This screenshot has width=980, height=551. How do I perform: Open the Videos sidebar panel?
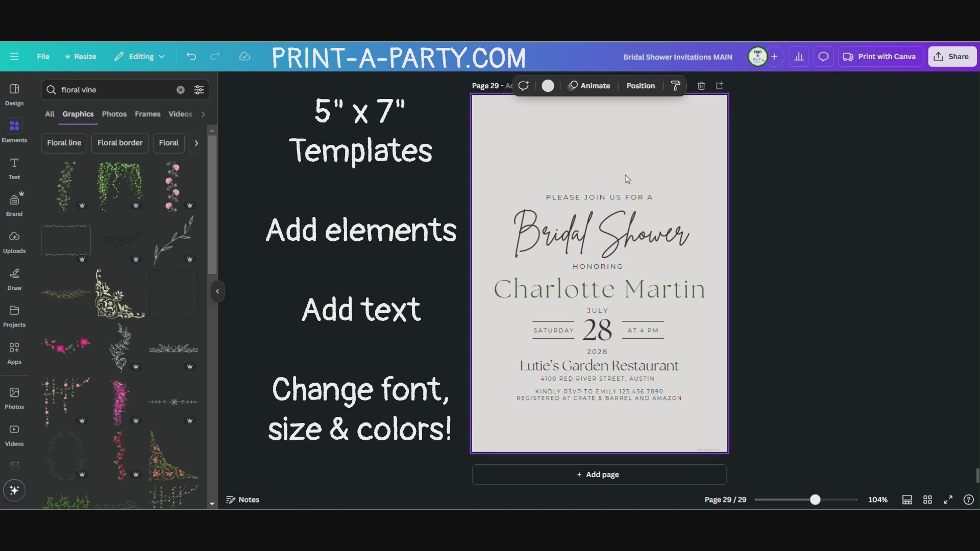pos(14,436)
